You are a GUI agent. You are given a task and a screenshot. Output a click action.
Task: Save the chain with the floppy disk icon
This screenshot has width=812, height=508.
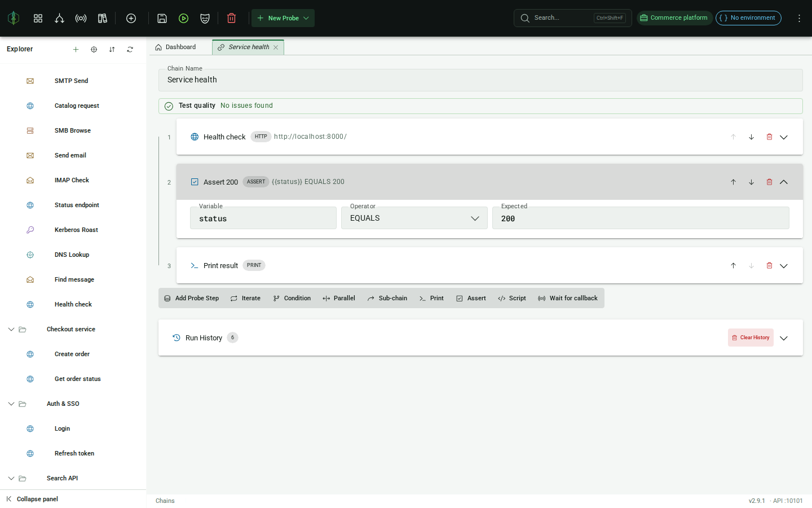(162, 18)
